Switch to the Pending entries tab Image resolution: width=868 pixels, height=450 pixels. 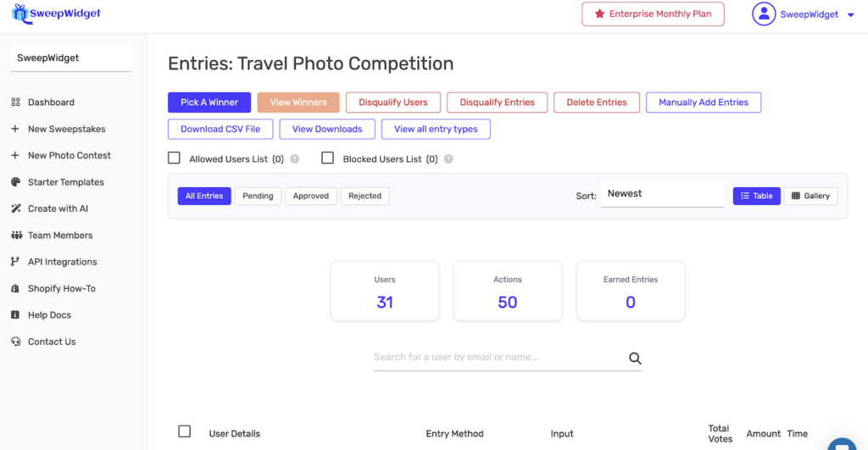[x=258, y=196]
